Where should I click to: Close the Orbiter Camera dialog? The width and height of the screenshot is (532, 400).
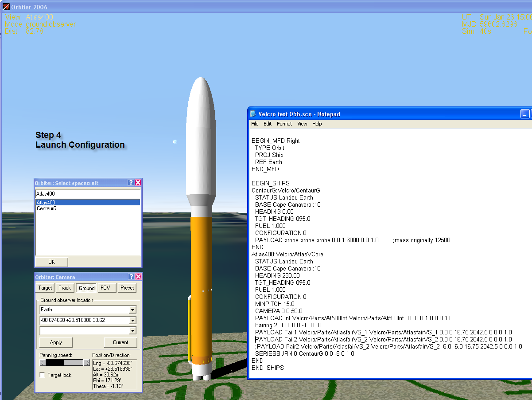point(138,277)
